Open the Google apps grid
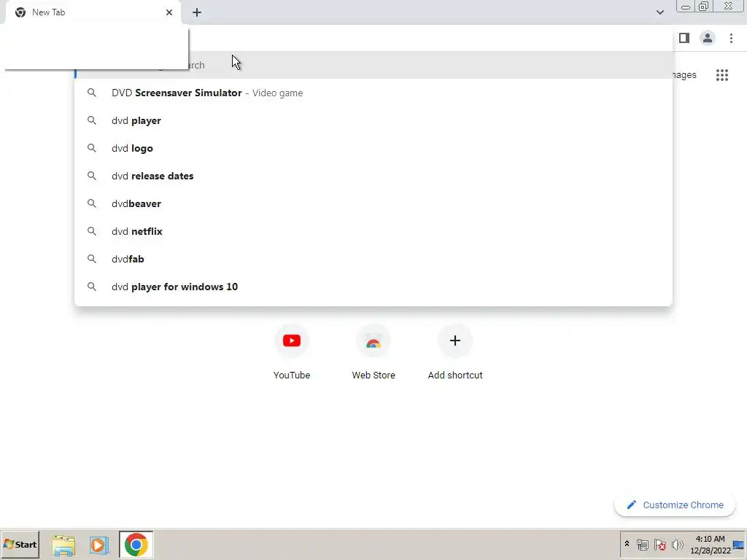Screen dimensions: 747x560 tap(722, 75)
